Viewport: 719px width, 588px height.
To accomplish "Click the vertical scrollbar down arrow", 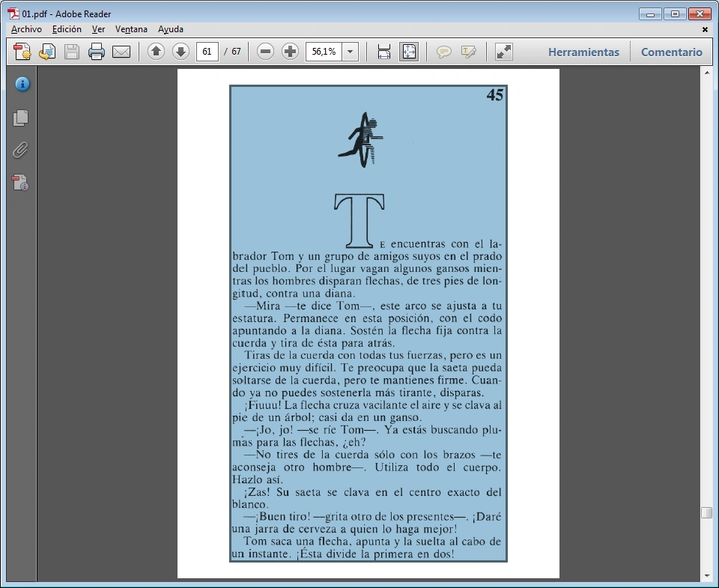I will [x=706, y=575].
